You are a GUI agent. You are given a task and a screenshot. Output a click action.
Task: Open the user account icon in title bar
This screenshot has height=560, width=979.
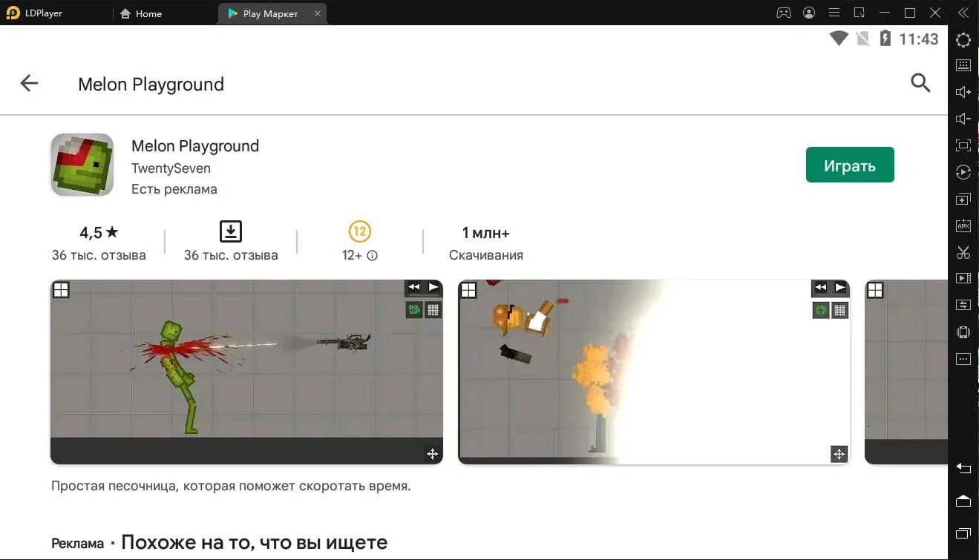point(809,13)
